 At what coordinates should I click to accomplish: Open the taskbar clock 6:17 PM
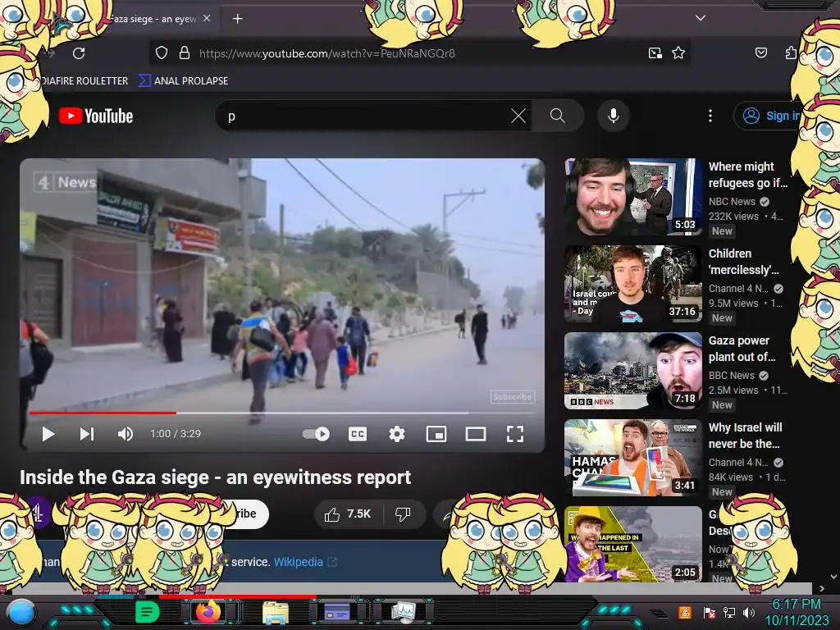point(796,612)
